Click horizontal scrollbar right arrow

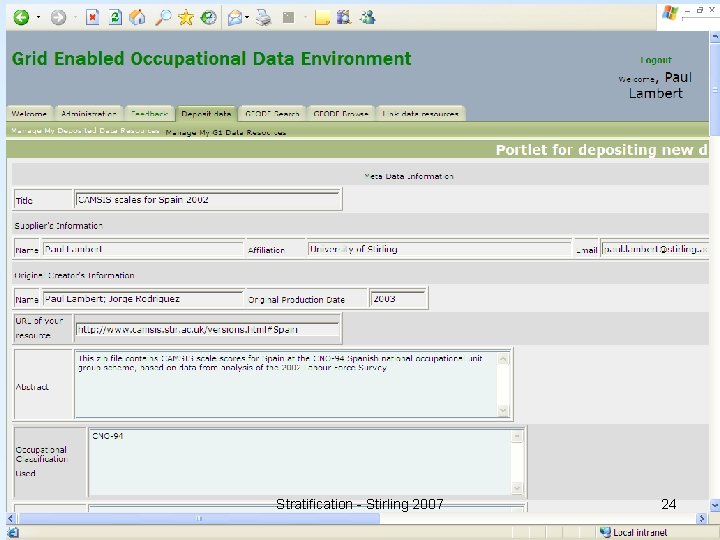point(701,518)
